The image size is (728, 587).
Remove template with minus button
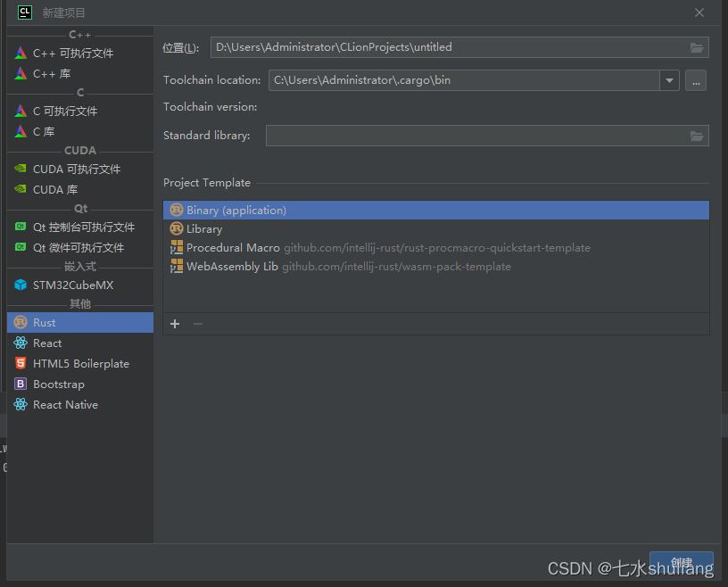[x=198, y=324]
